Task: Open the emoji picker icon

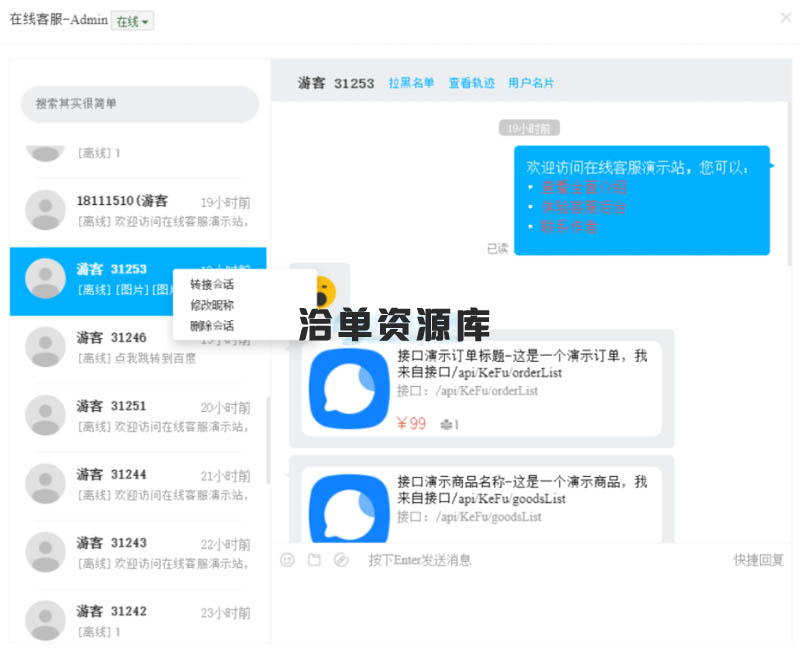Action: pyautogui.click(x=288, y=560)
